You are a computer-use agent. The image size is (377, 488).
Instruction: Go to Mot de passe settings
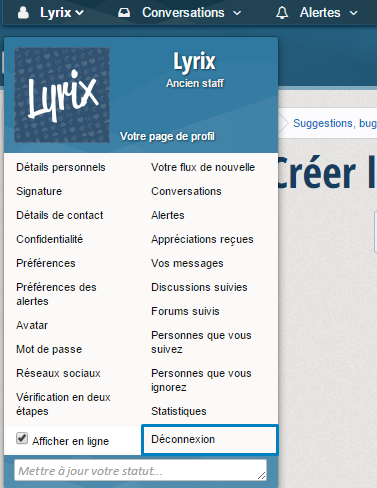(x=49, y=349)
